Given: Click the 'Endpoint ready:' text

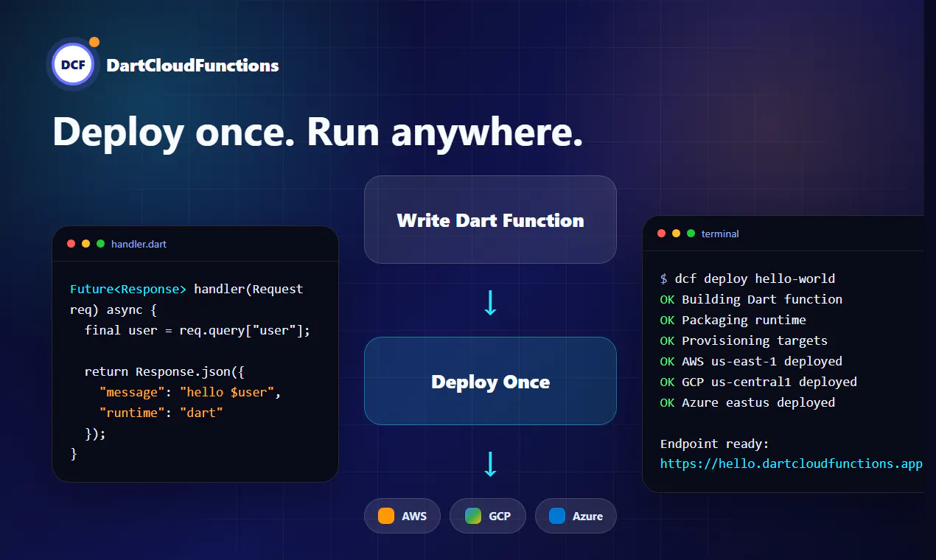Looking at the screenshot, I should (x=715, y=444).
